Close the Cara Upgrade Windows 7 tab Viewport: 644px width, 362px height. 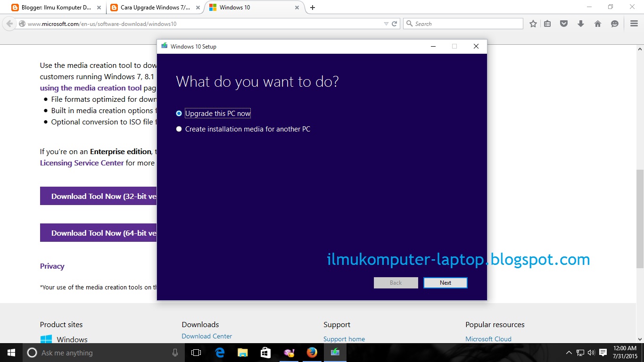[x=198, y=8]
